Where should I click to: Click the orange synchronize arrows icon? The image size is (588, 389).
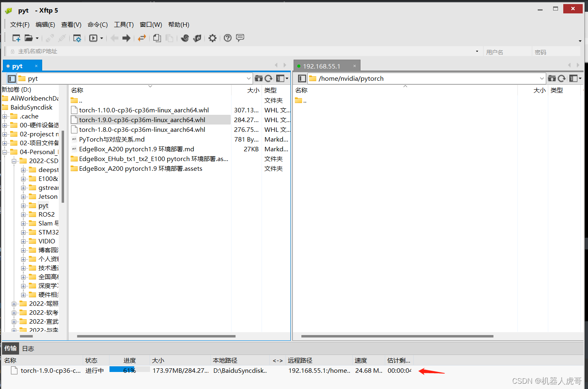142,38
